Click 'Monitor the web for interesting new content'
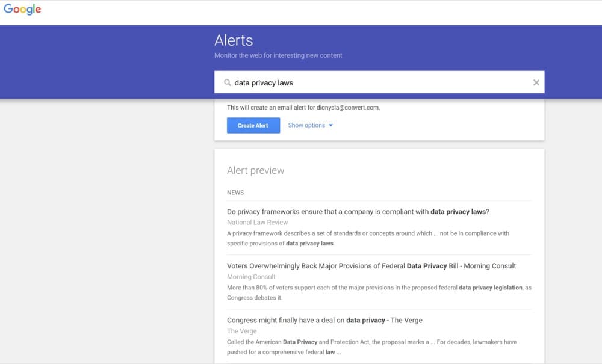This screenshot has width=602, height=364. pos(278,55)
